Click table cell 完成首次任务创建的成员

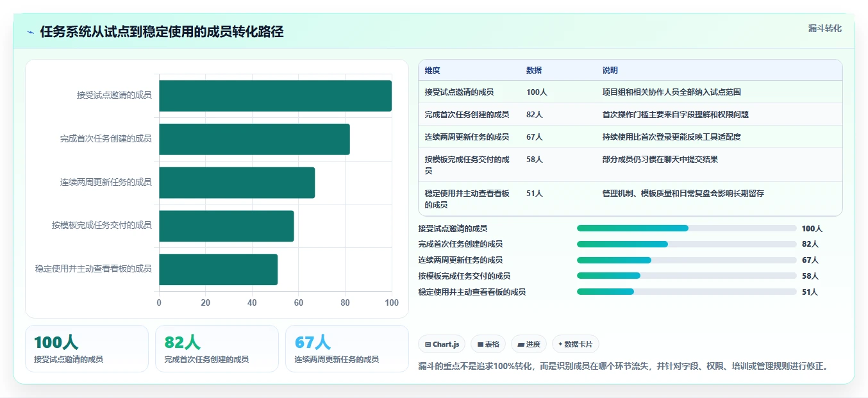tap(467, 115)
